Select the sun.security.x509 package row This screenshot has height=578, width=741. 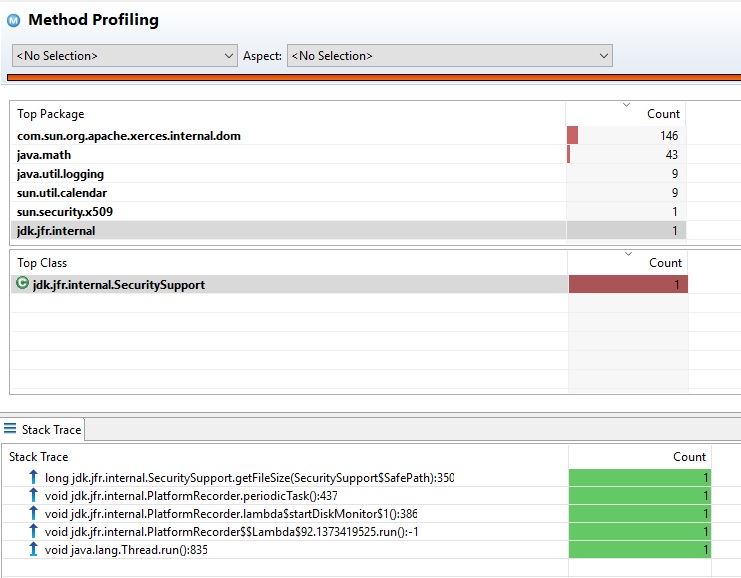point(60,211)
